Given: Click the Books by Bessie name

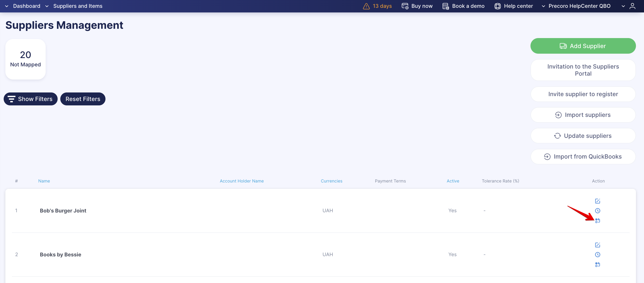Looking at the screenshot, I should tap(61, 255).
